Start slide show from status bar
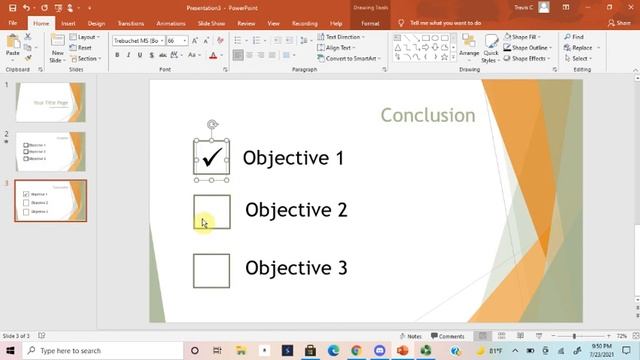The image size is (640, 360). [539, 336]
